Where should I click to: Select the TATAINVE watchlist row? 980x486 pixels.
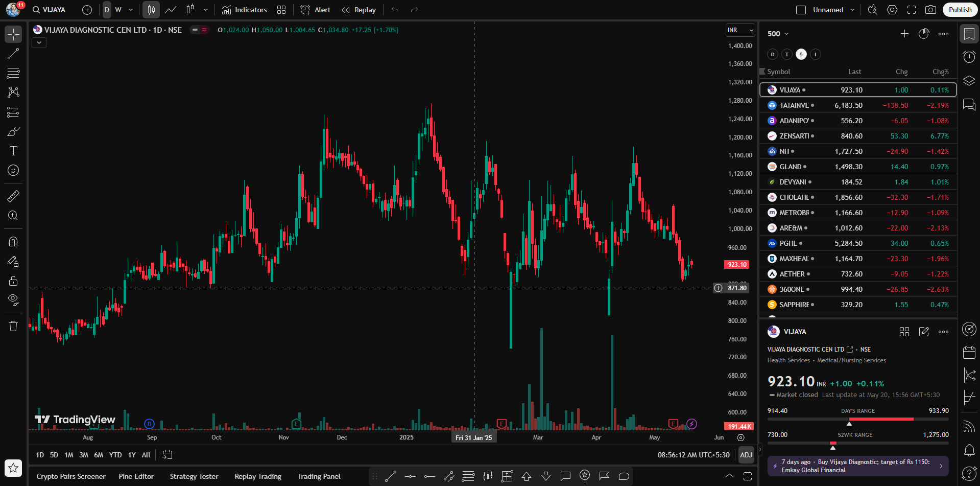pos(858,105)
